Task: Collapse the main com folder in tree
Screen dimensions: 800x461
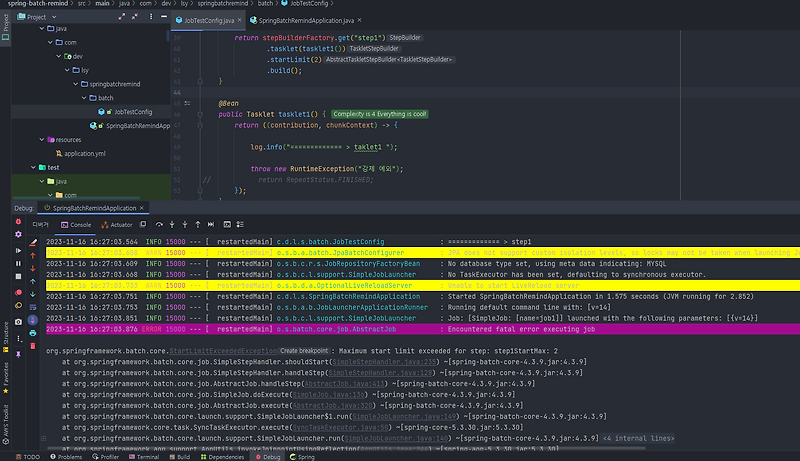Action: click(50, 42)
